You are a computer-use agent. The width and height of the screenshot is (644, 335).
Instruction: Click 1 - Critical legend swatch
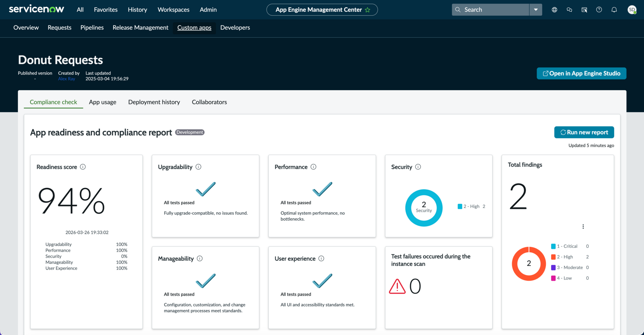coord(553,246)
